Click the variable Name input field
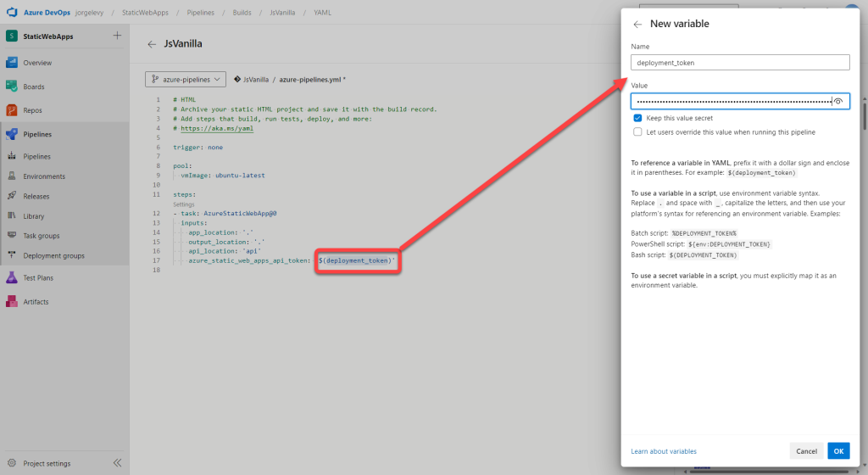868x475 pixels. point(740,62)
